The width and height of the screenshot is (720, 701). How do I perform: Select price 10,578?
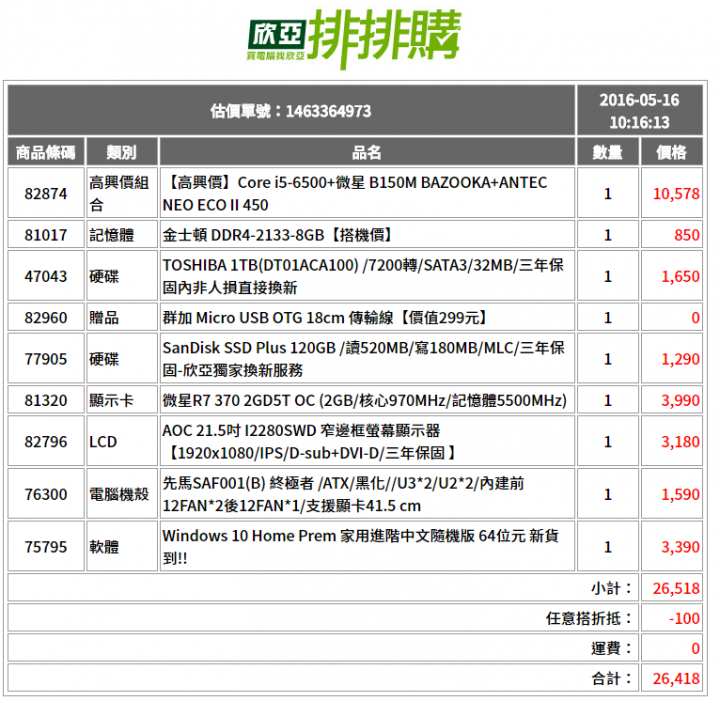[x=676, y=193]
